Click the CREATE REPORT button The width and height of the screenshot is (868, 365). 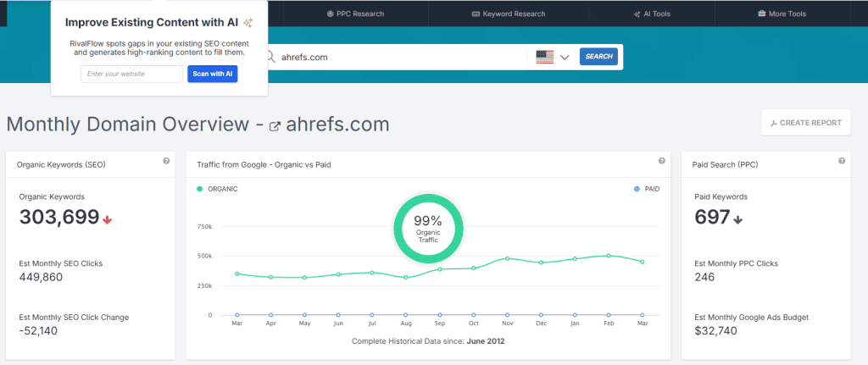tap(806, 123)
